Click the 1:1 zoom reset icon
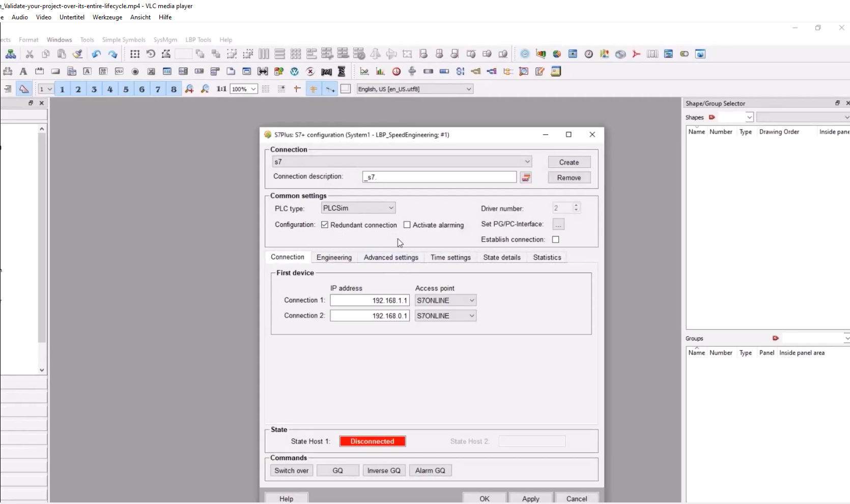The width and height of the screenshot is (850, 504). (x=221, y=89)
